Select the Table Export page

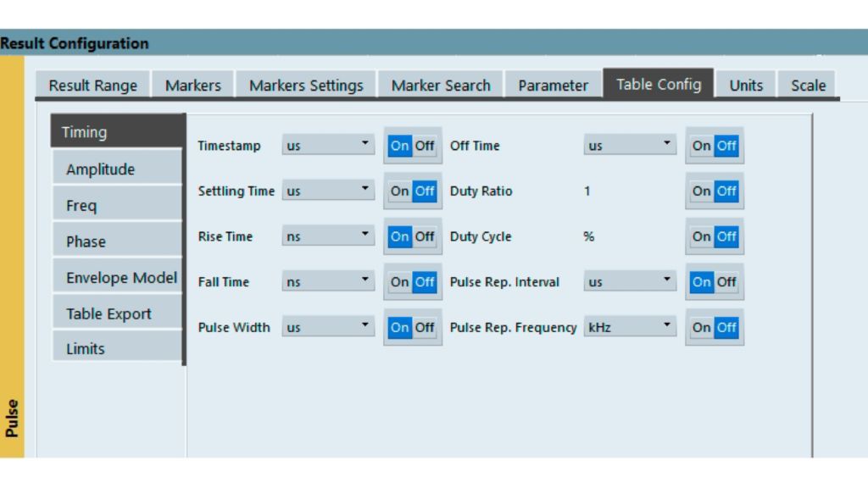(108, 313)
